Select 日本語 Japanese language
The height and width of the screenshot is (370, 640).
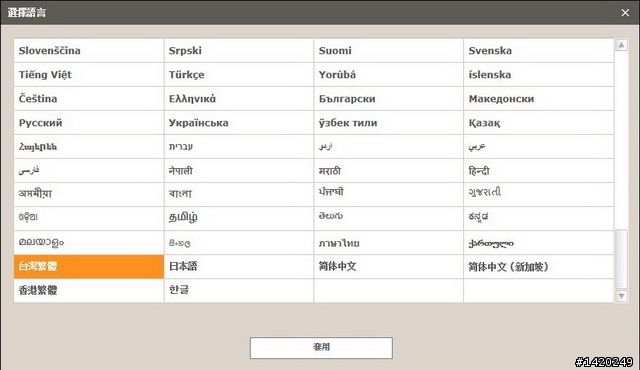(x=239, y=267)
